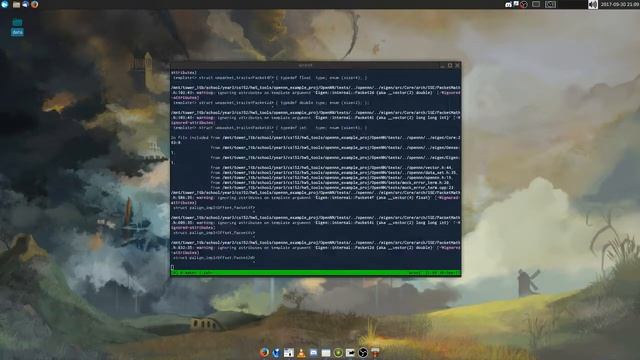Open the 'data' desktop folder icon

[17, 27]
